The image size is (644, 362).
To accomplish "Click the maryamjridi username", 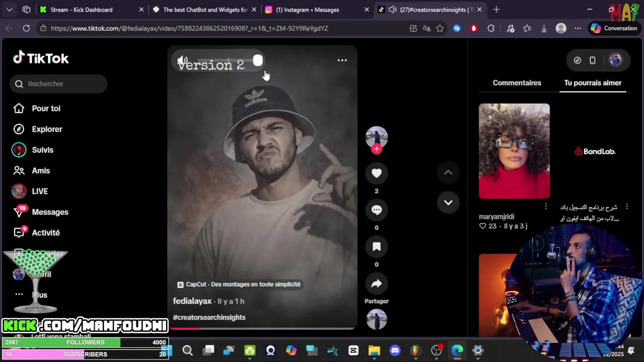I will pos(497,217).
